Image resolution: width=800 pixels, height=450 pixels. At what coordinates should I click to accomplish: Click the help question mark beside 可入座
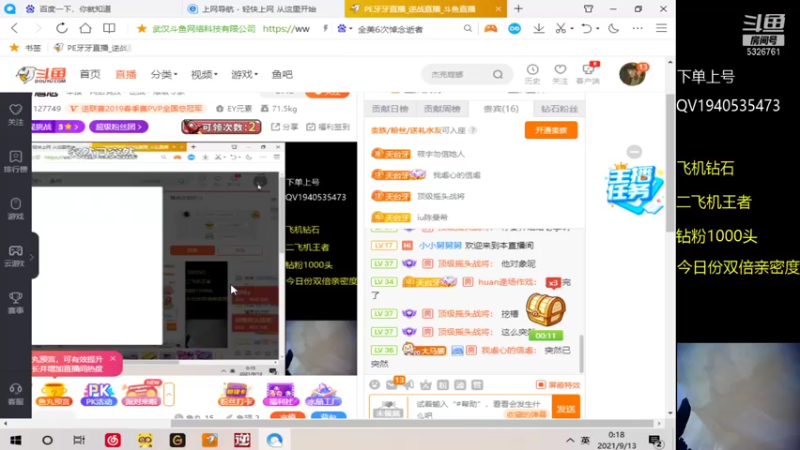[x=473, y=131]
